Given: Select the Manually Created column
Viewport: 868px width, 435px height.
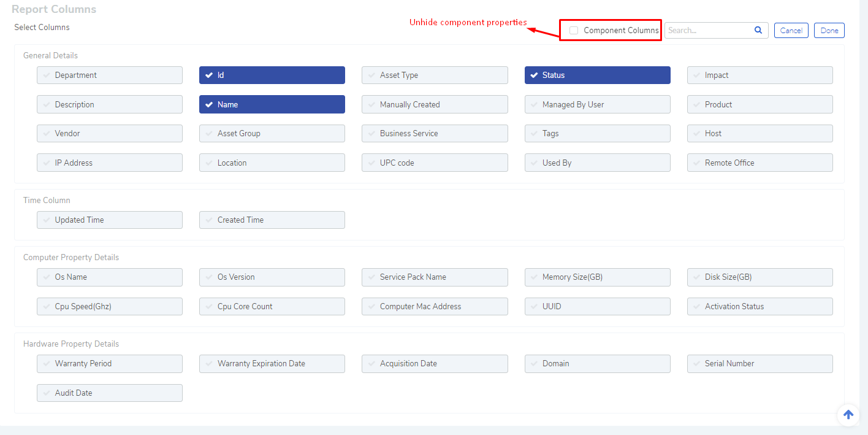Looking at the screenshot, I should (x=435, y=104).
